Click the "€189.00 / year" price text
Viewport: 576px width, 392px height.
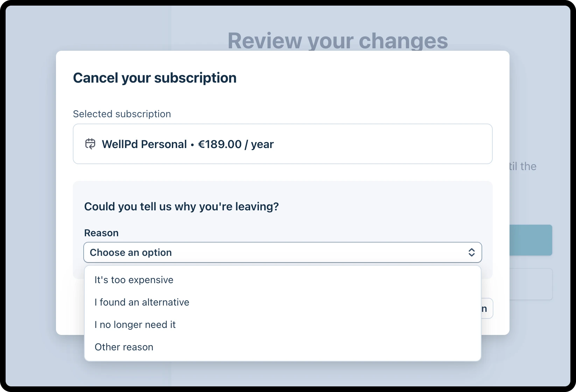[236, 144]
